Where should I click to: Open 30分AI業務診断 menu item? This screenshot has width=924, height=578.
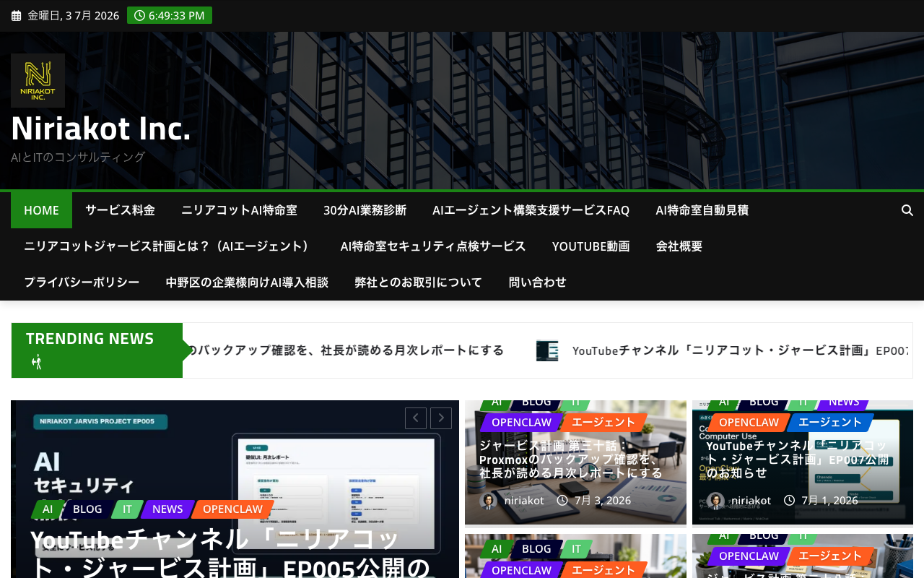365,210
